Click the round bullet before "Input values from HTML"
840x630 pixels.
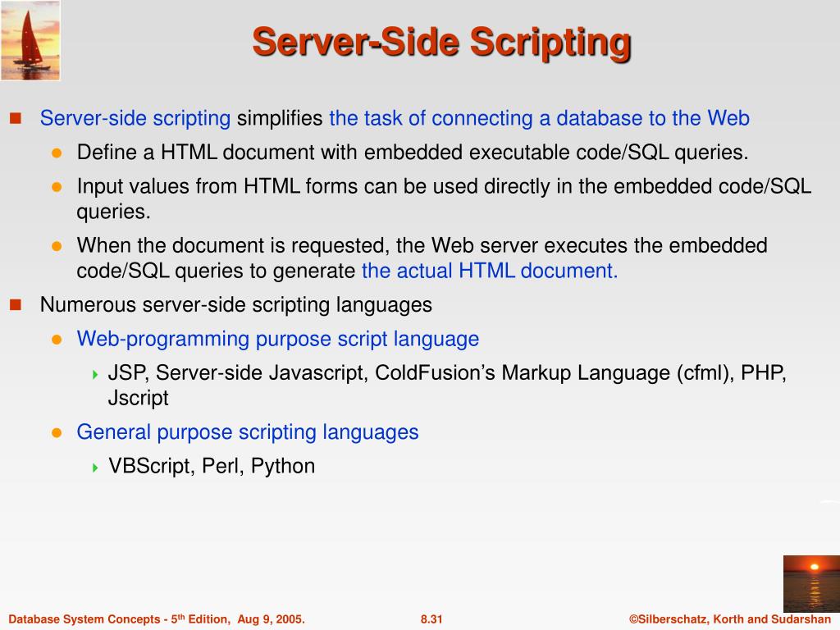pos(57,187)
